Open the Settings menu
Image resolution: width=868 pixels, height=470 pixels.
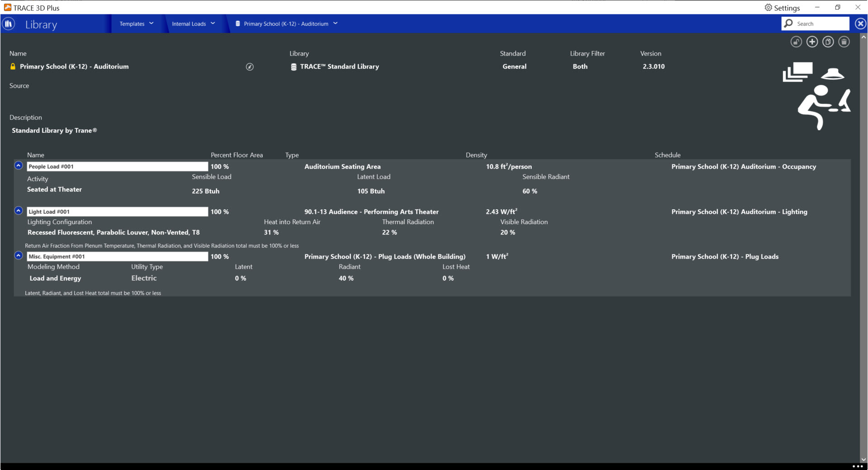[782, 8]
